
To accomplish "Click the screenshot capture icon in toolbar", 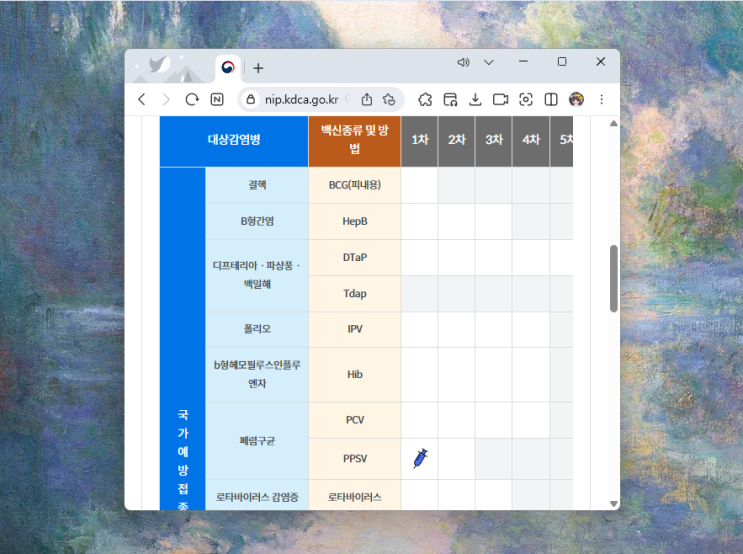I will [526, 100].
